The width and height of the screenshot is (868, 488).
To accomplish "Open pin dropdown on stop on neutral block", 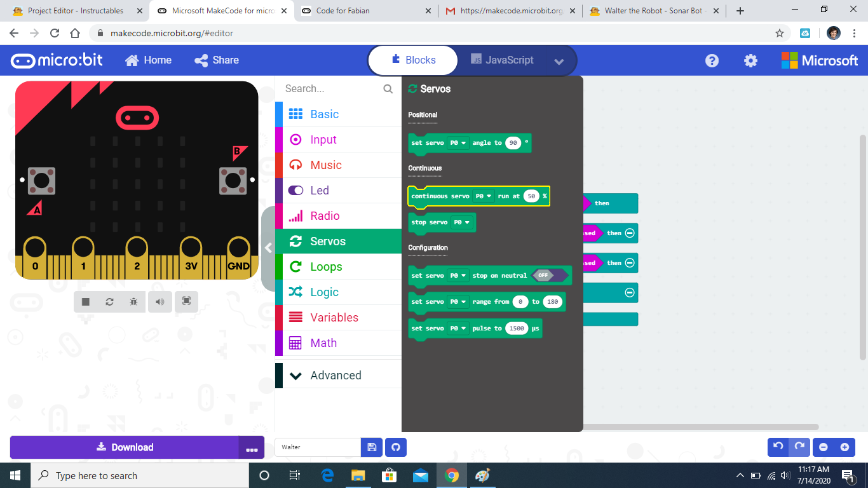I will coord(458,276).
